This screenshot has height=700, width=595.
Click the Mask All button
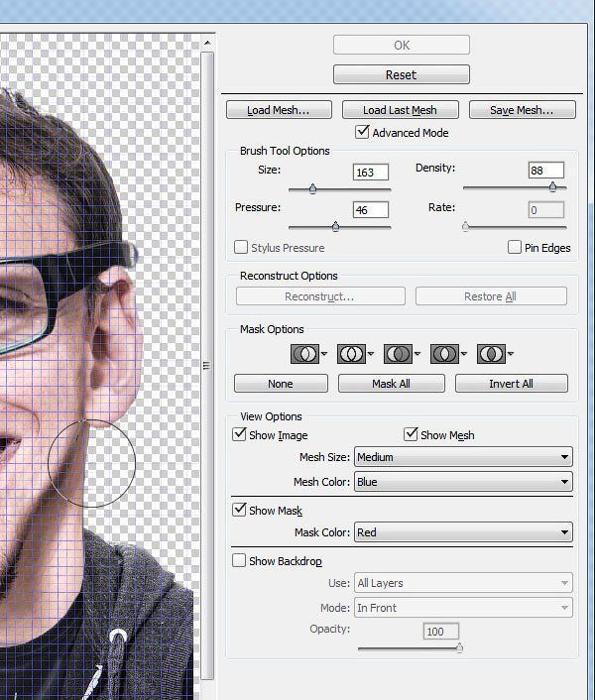click(392, 384)
